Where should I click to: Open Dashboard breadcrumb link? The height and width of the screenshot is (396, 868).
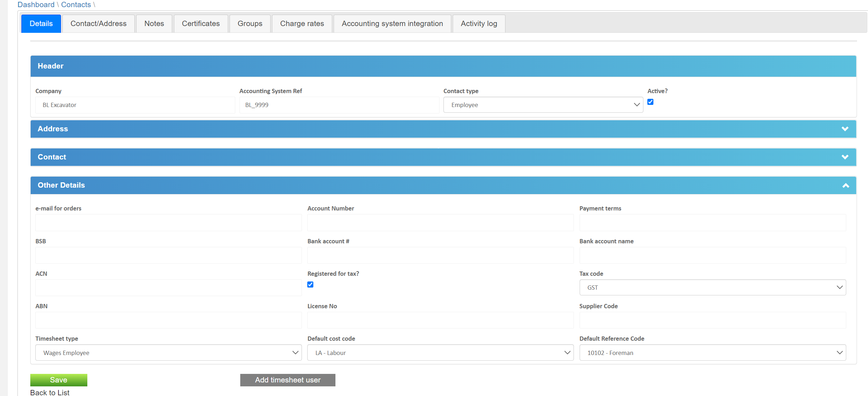pos(36,5)
